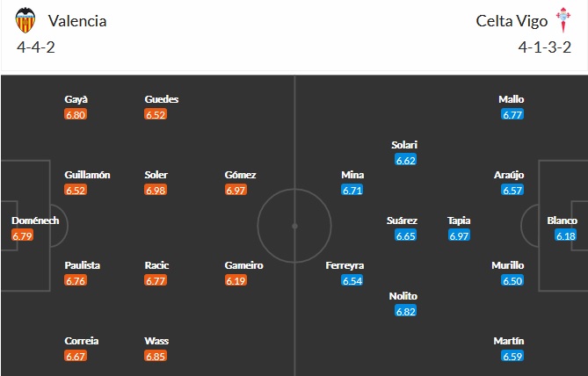Click Soler's 6.98 rating badge
588x376 pixels.
pos(156,190)
